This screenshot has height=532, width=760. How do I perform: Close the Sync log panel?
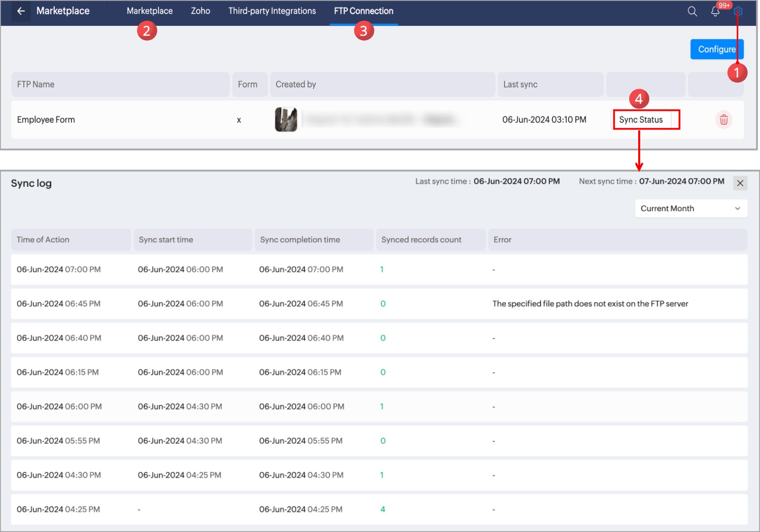point(740,183)
